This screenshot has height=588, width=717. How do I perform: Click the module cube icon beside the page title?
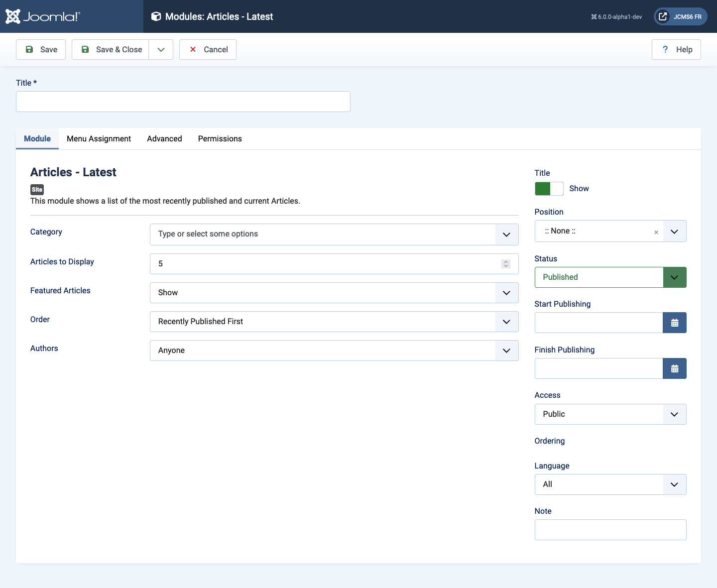point(156,16)
